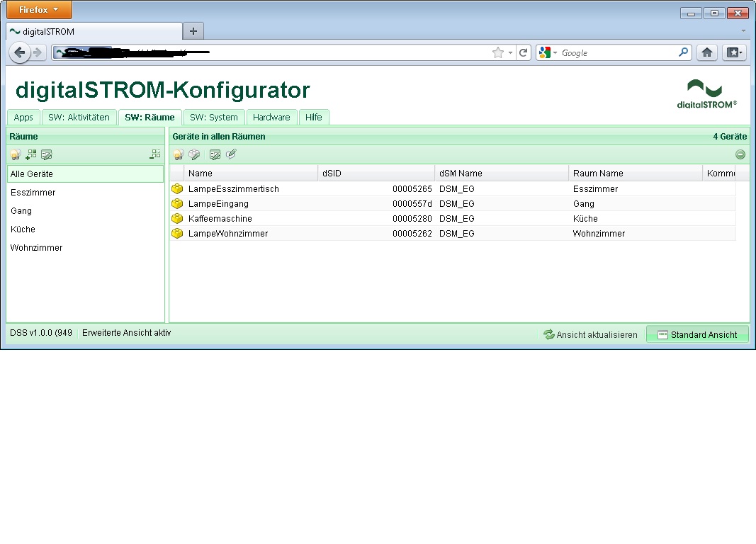Image resolution: width=756 pixels, height=544 pixels.
Task: Click yellow brick icon of LampeWohnzimmer
Action: pos(177,233)
